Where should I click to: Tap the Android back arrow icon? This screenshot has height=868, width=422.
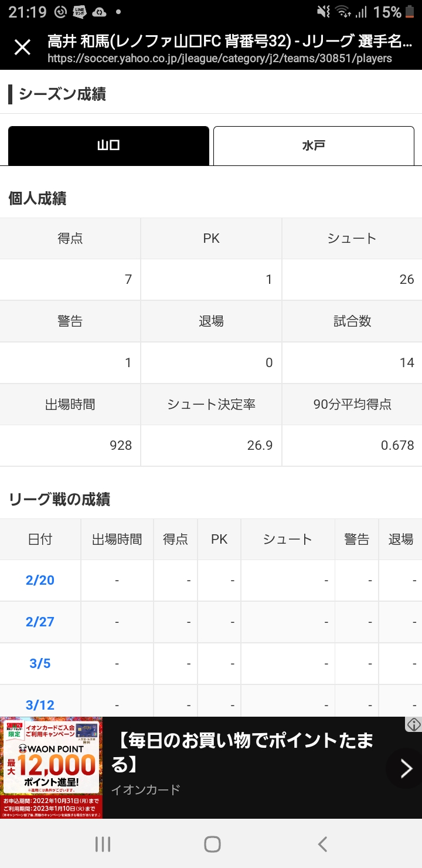322,844
